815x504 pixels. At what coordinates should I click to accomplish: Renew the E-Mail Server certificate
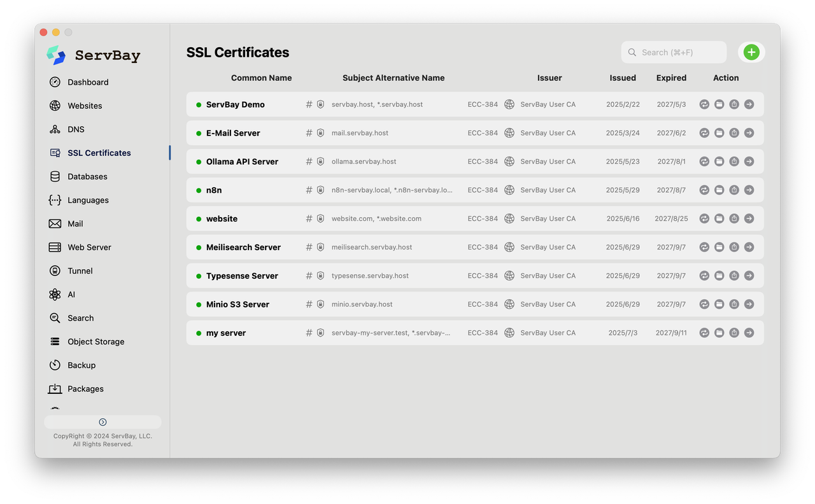(704, 133)
